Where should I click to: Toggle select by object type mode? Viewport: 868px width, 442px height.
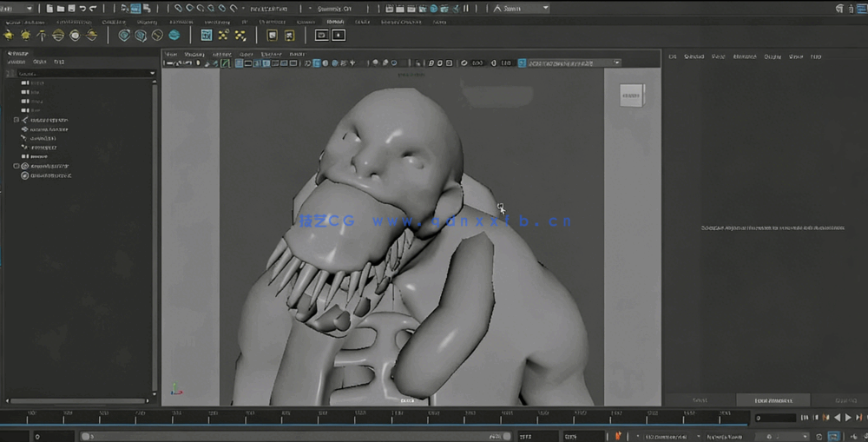pyautogui.click(x=135, y=8)
